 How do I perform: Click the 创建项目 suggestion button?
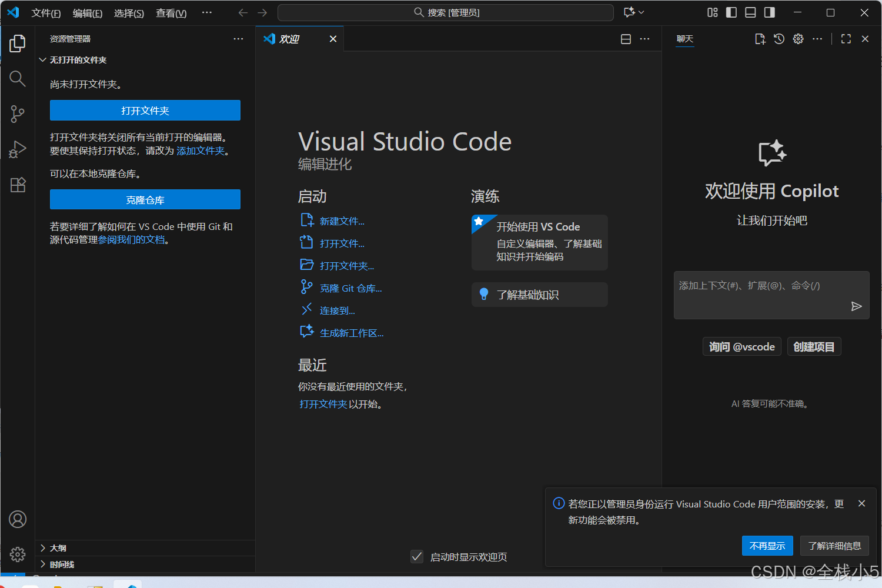pyautogui.click(x=814, y=347)
